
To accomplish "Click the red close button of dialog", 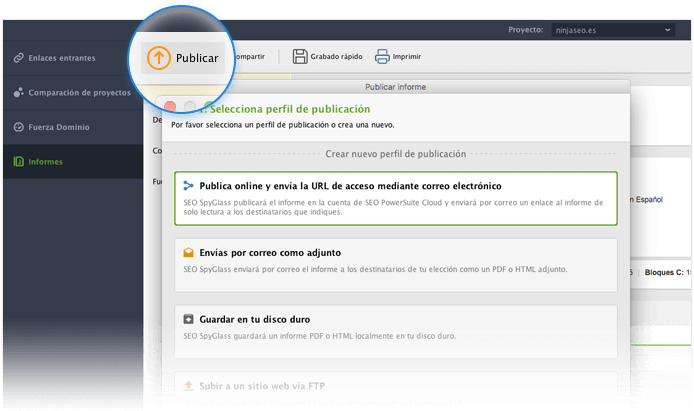I will coord(170,107).
